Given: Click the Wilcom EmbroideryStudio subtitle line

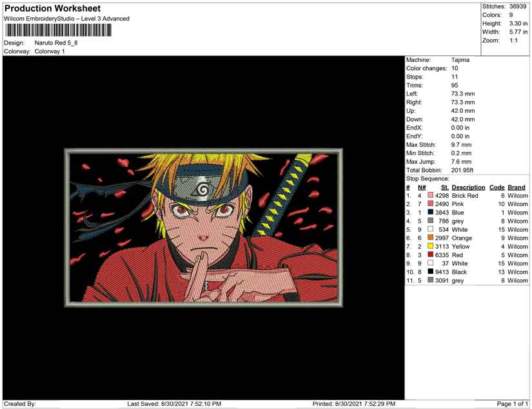Looking at the screenshot, I should [66, 19].
